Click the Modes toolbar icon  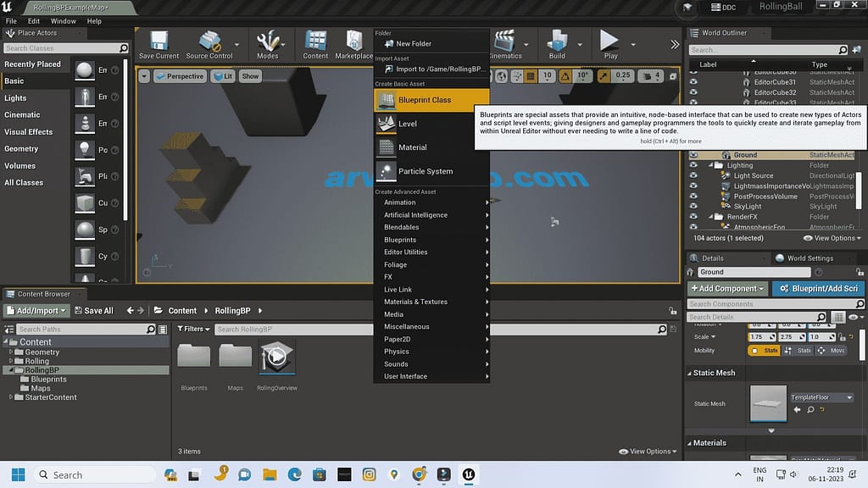tap(268, 41)
